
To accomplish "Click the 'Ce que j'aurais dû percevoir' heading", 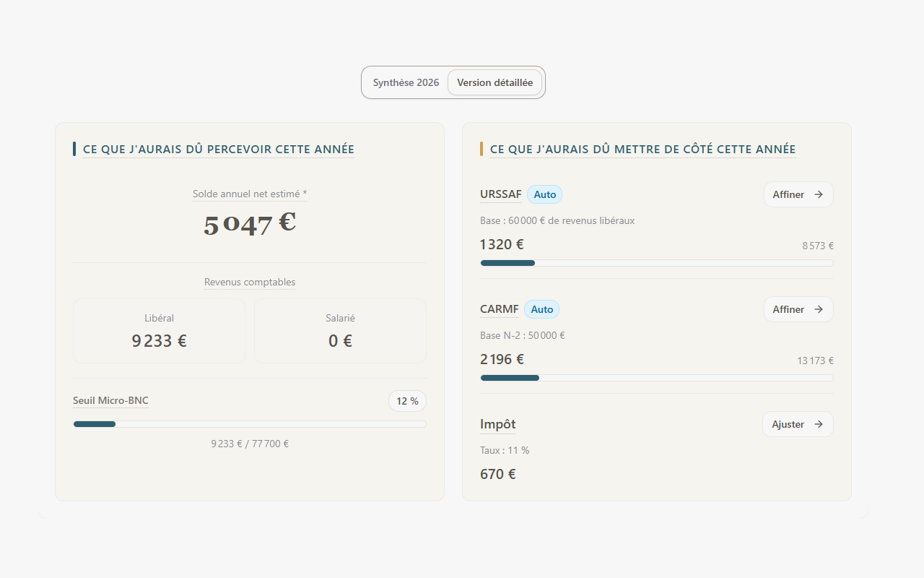I will click(218, 150).
